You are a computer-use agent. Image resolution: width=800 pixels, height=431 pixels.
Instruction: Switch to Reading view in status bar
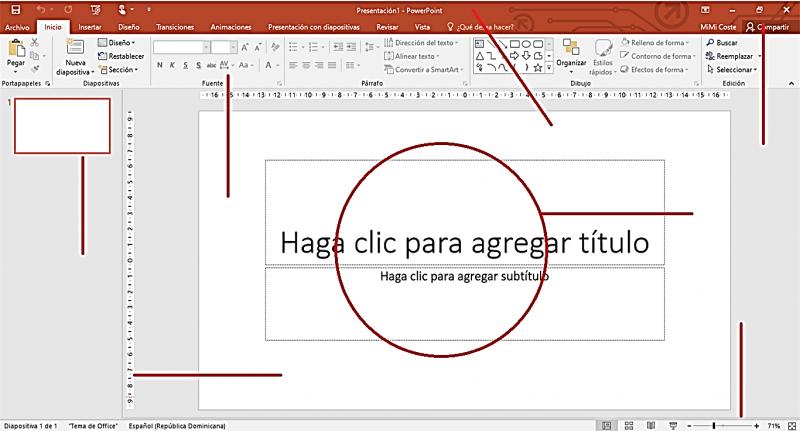click(651, 425)
